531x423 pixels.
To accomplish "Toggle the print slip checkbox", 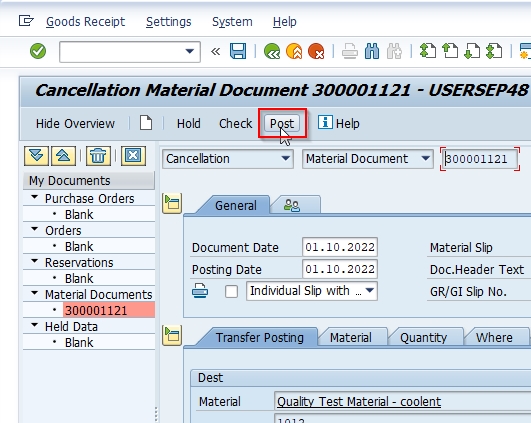I will click(x=231, y=291).
